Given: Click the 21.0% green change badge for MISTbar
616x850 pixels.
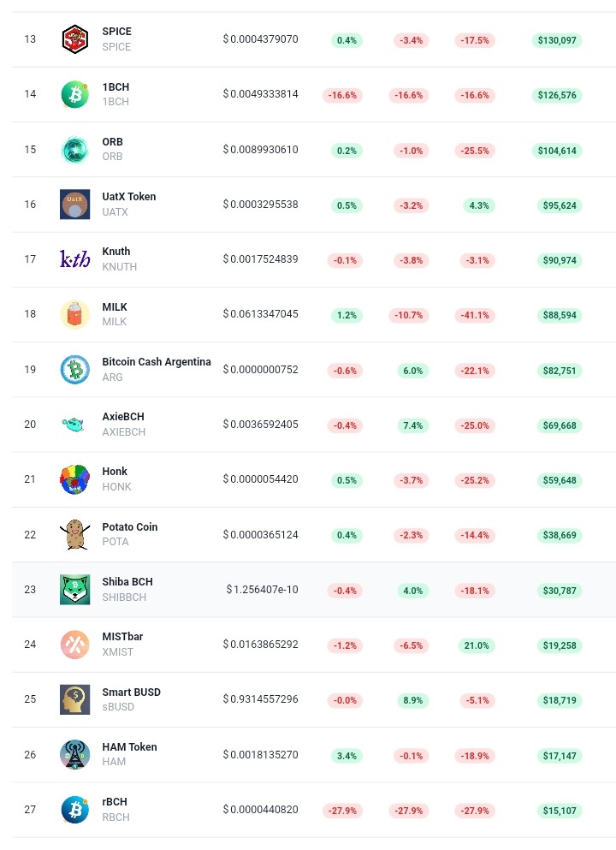Looking at the screenshot, I should pos(477,645).
